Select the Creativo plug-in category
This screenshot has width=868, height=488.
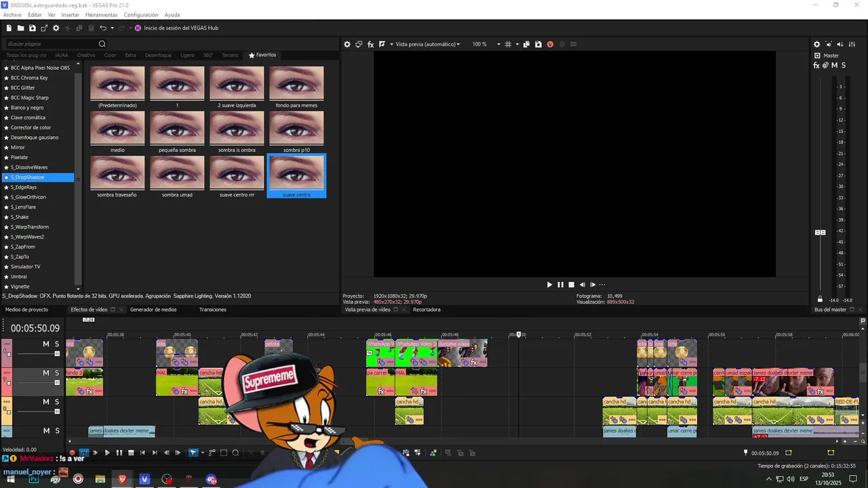pos(86,55)
